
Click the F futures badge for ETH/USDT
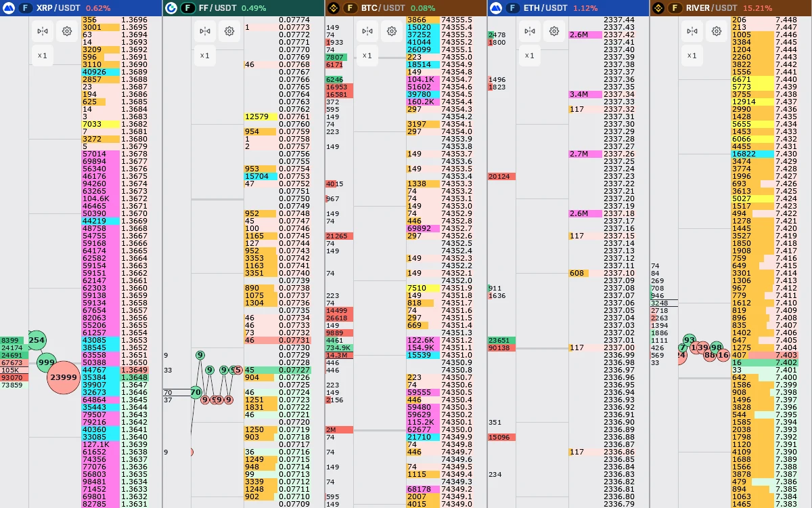[x=512, y=8]
